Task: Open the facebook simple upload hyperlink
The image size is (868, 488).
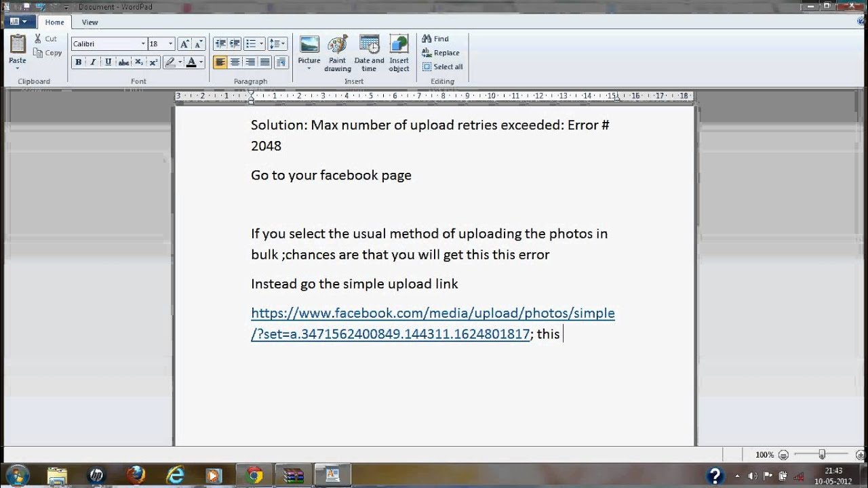Action: click(433, 323)
